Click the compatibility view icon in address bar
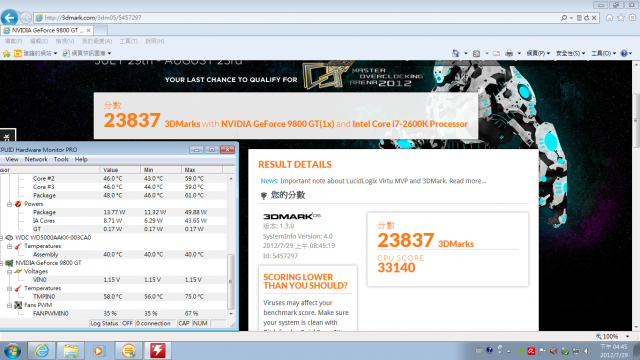The image size is (640, 360). 579,18
